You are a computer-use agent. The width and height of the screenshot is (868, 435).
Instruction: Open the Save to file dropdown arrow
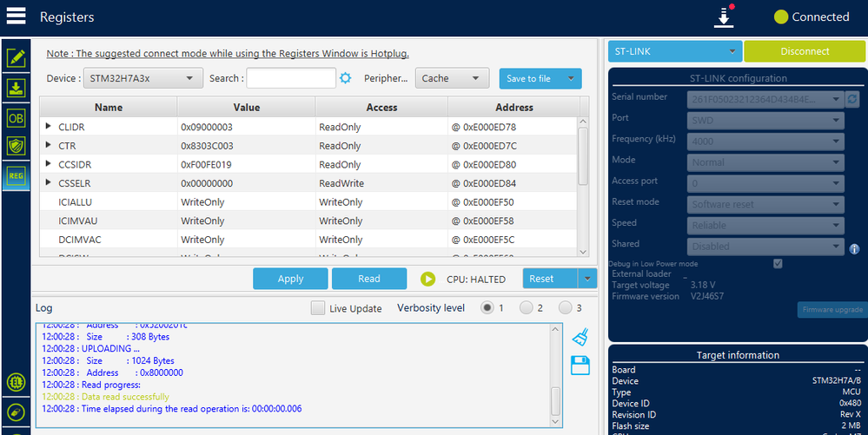(571, 79)
